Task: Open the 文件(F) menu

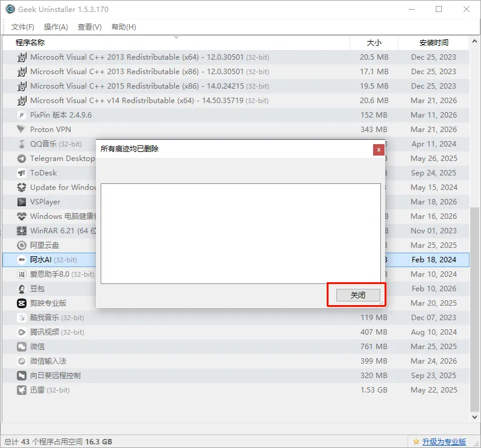Action: click(x=23, y=27)
